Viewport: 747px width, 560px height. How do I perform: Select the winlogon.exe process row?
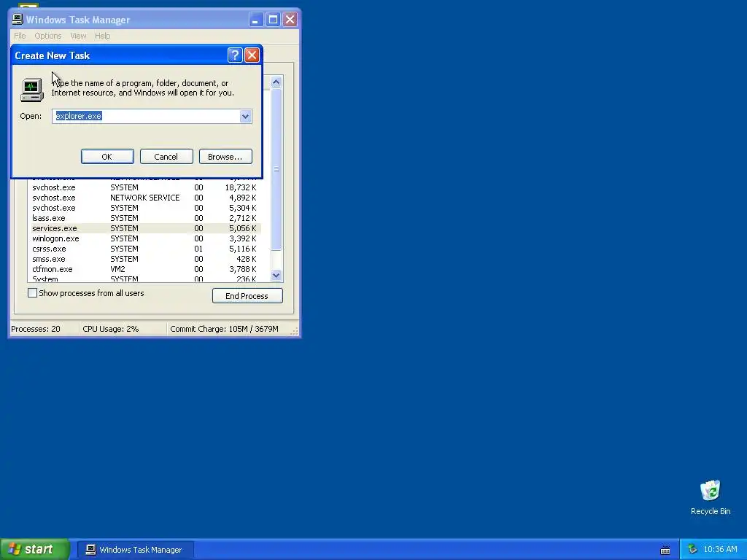144,238
